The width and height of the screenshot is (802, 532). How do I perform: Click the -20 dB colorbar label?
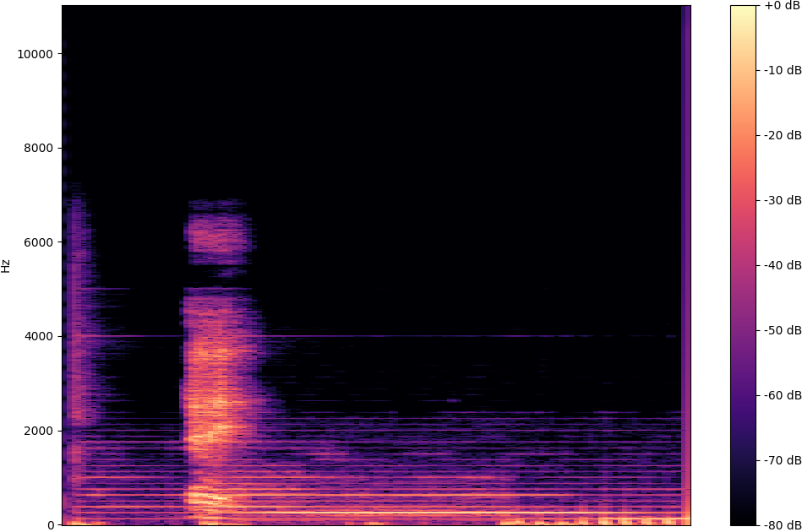[x=783, y=135]
